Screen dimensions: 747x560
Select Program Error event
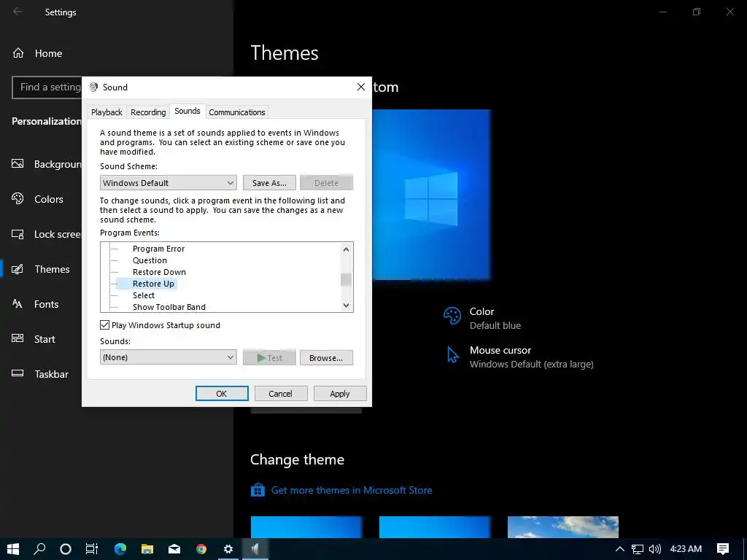[x=158, y=249]
